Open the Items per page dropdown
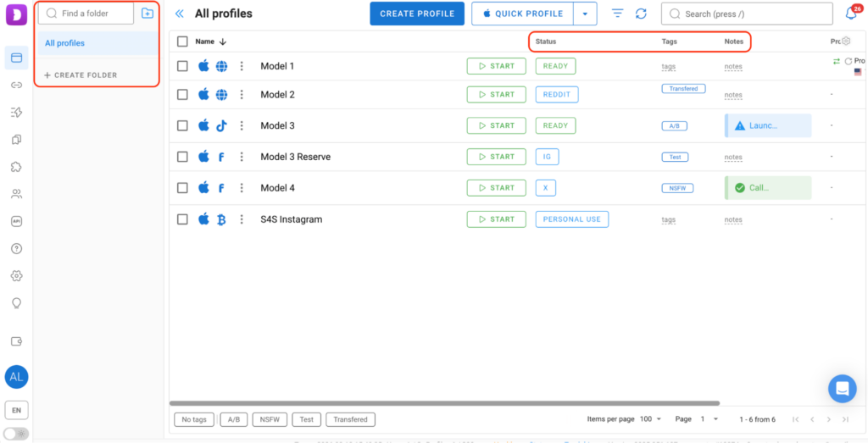This screenshot has width=868, height=443. tap(650, 419)
